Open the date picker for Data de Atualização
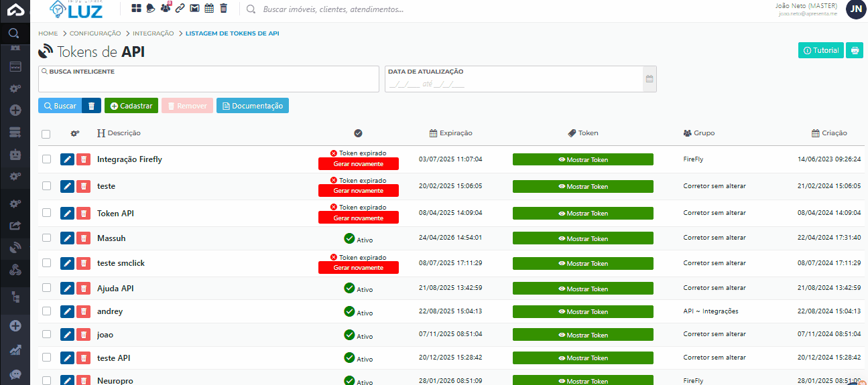The image size is (868, 385). [x=649, y=79]
